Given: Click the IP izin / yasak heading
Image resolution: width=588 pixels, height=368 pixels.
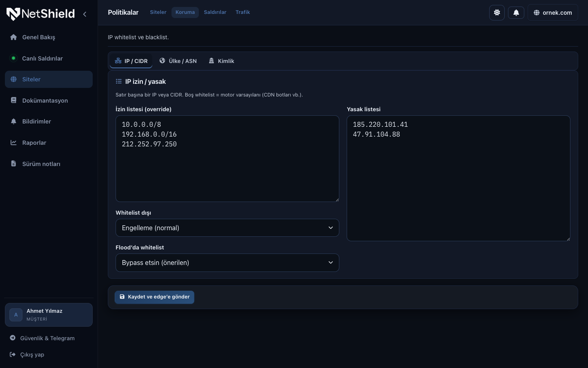Looking at the screenshot, I should (145, 81).
